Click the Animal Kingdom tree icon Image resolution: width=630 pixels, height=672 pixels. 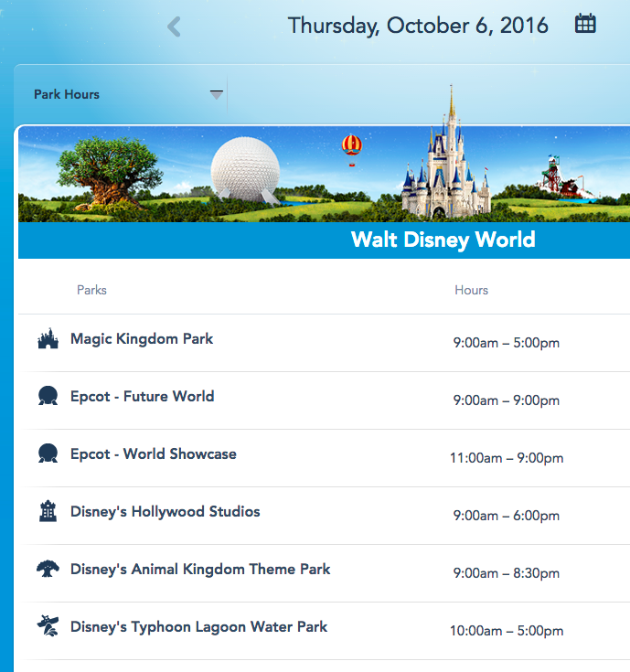click(x=48, y=571)
